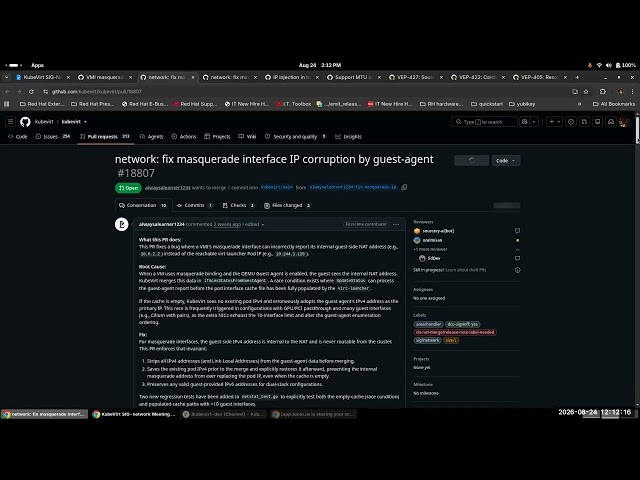
Task: Switch to the Files changed tab
Action: pyautogui.click(x=287, y=205)
